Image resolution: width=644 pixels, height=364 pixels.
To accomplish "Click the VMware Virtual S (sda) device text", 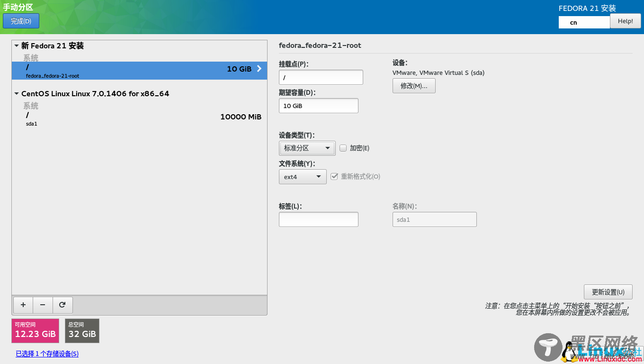I will coord(438,73).
